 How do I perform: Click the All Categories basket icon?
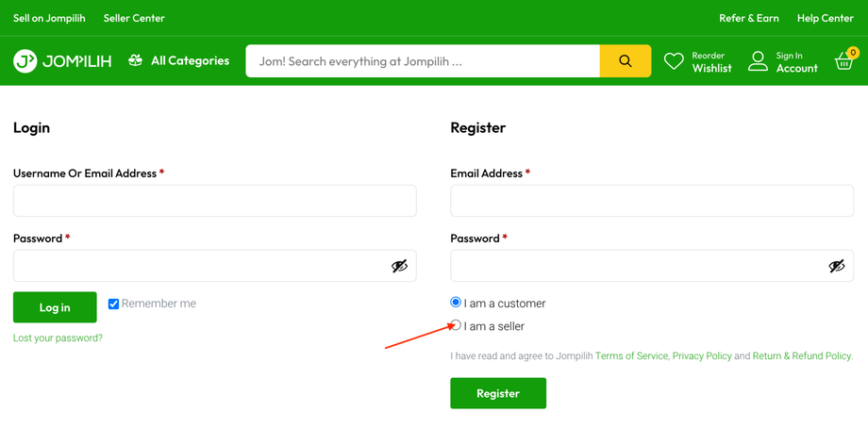136,60
